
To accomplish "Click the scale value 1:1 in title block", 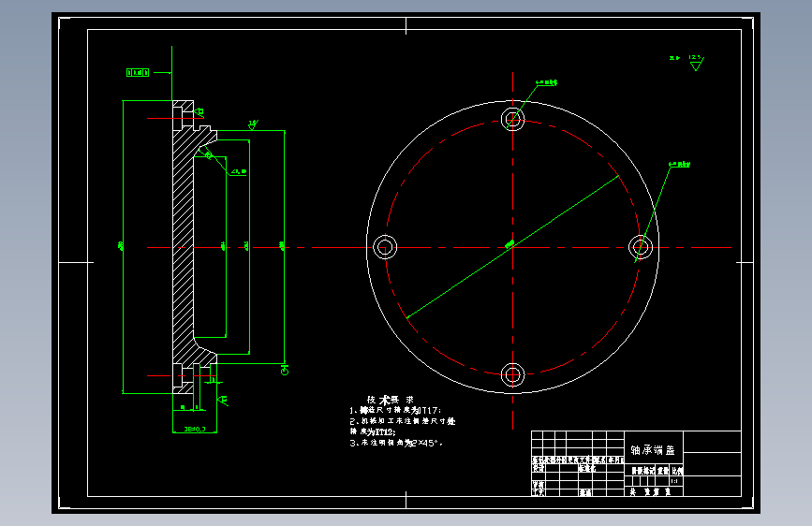I will [674, 481].
